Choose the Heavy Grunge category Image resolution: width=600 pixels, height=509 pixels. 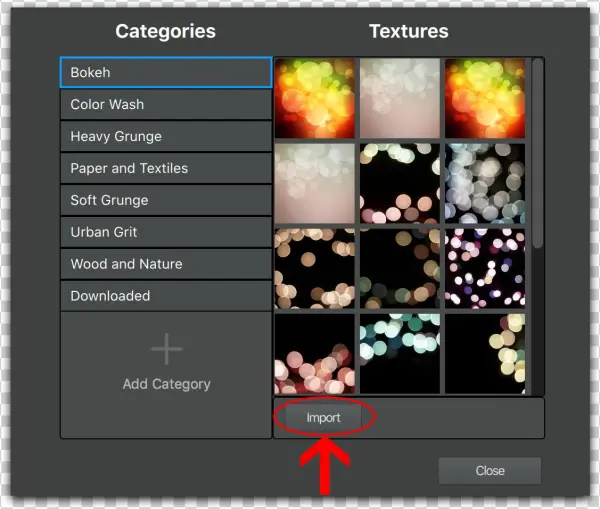[165, 137]
